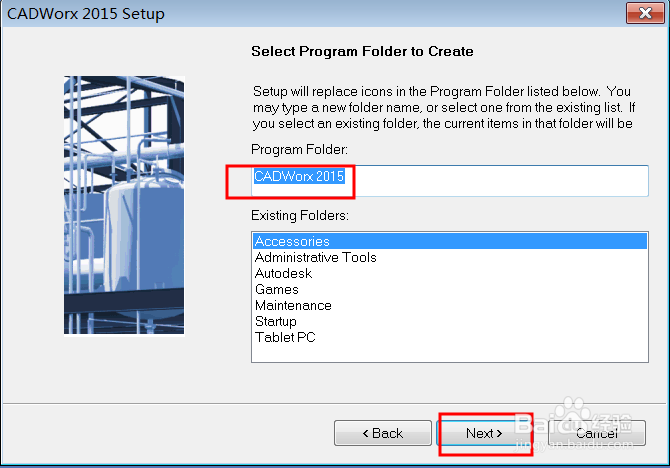Click the 'Select Program Folder to Create' heading
The height and width of the screenshot is (468, 670).
[x=362, y=51]
